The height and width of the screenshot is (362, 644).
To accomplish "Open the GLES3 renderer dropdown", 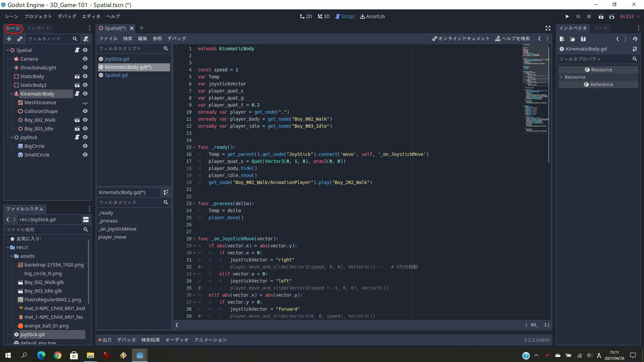I will pyautogui.click(x=630, y=16).
